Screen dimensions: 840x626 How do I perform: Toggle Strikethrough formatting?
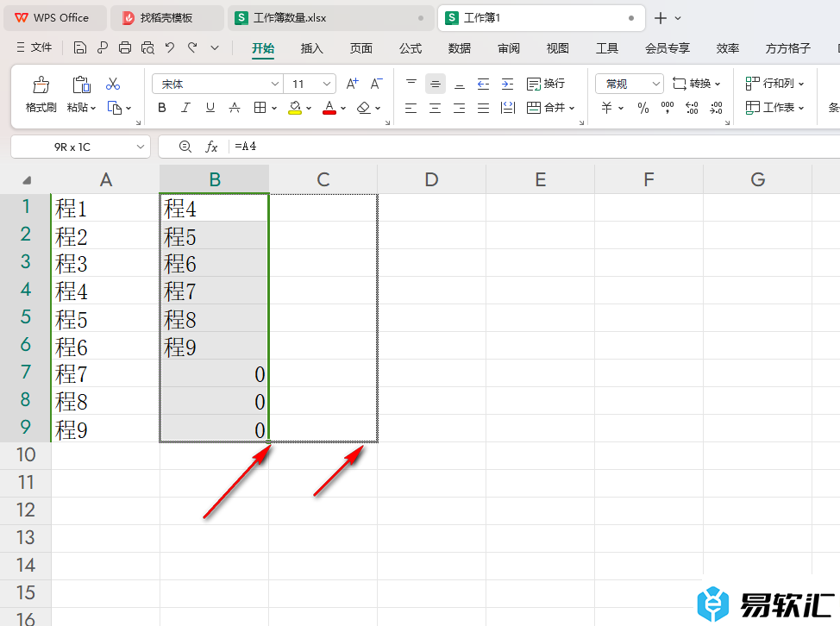235,108
